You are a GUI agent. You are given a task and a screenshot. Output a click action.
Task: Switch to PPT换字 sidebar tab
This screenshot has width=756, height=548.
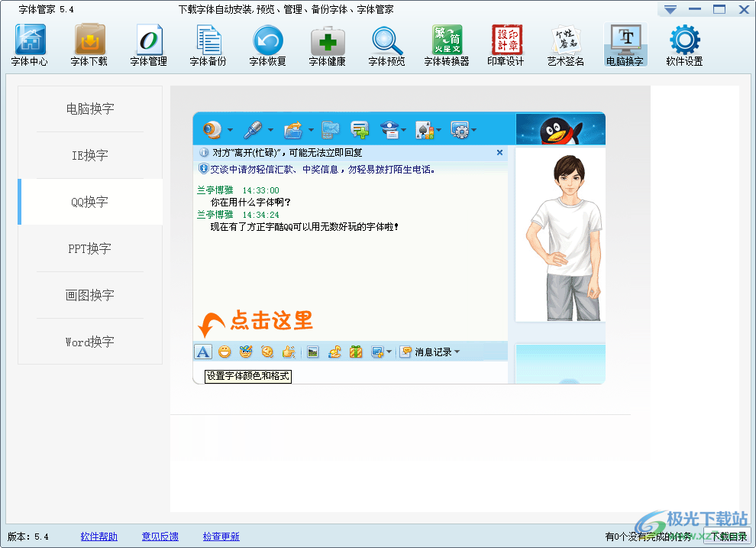(x=90, y=249)
